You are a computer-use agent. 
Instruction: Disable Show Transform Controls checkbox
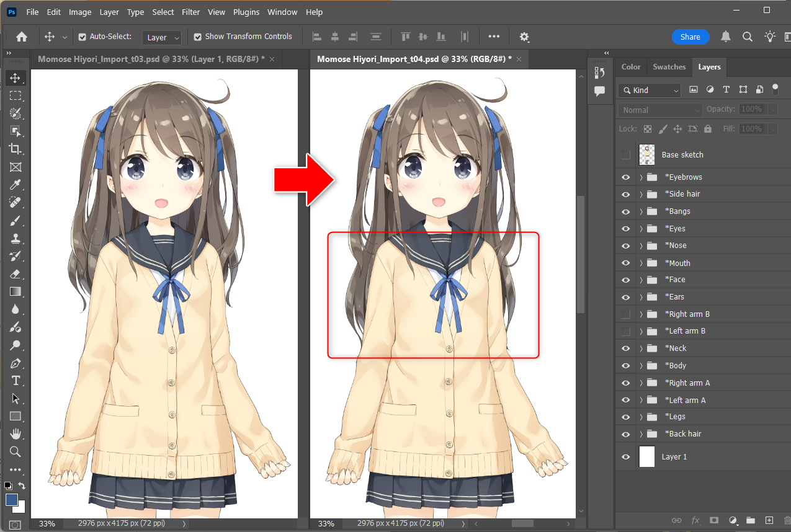[x=198, y=37]
